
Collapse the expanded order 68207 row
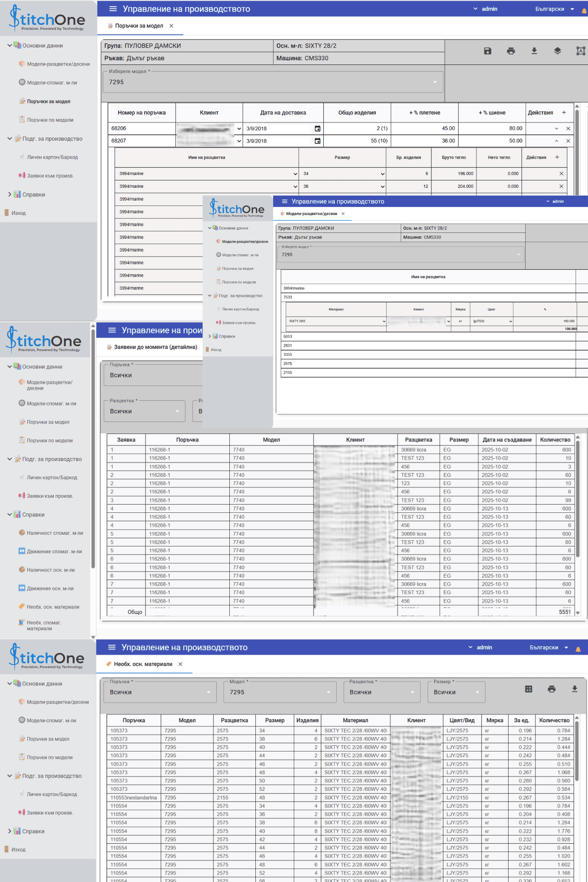tap(556, 141)
